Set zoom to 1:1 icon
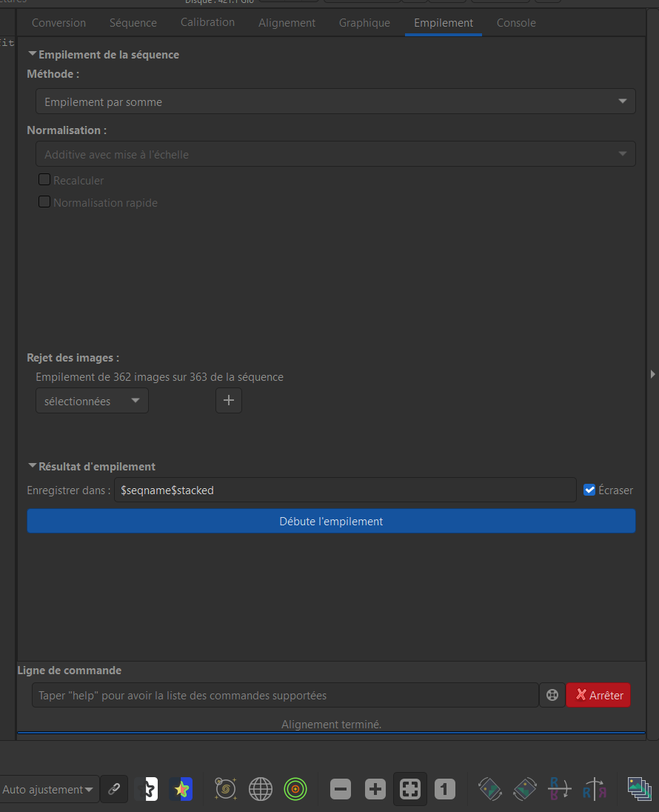 pyautogui.click(x=444, y=790)
